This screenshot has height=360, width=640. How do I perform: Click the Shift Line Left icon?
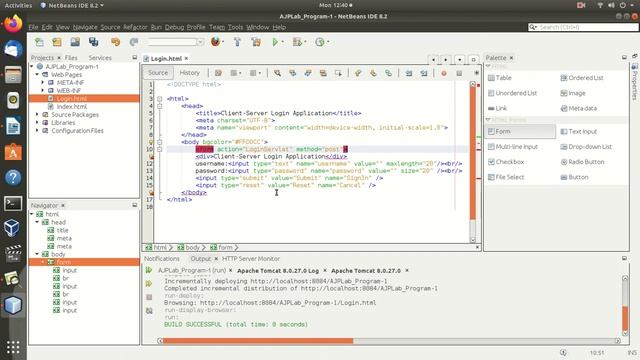pos(409,73)
